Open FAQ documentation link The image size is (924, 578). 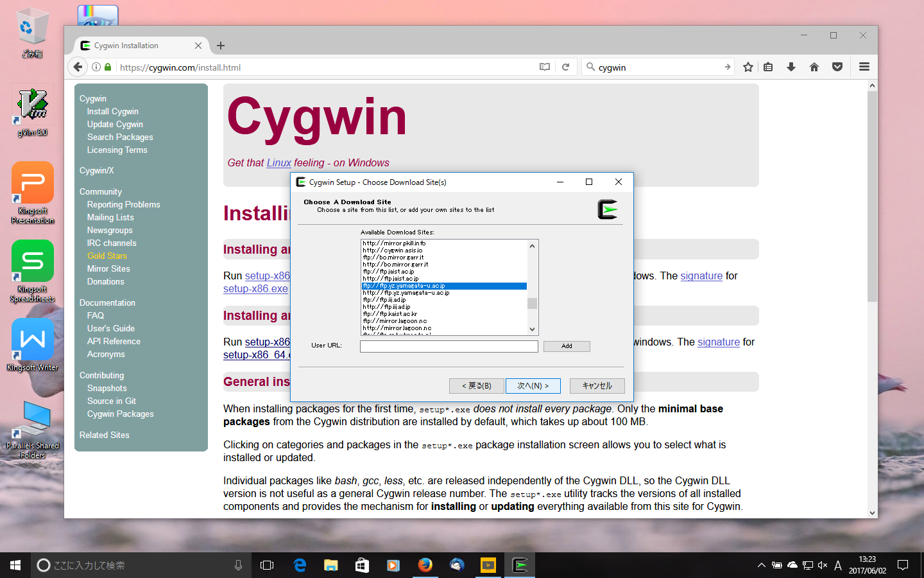tap(96, 315)
